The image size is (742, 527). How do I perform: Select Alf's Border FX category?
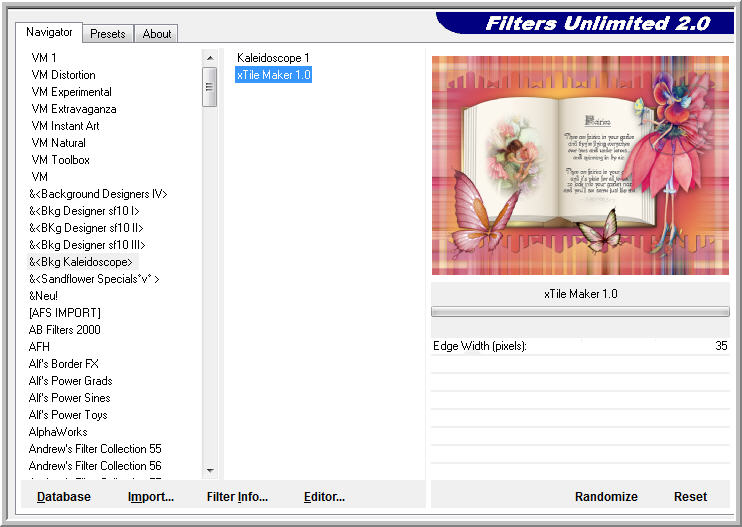(x=64, y=364)
